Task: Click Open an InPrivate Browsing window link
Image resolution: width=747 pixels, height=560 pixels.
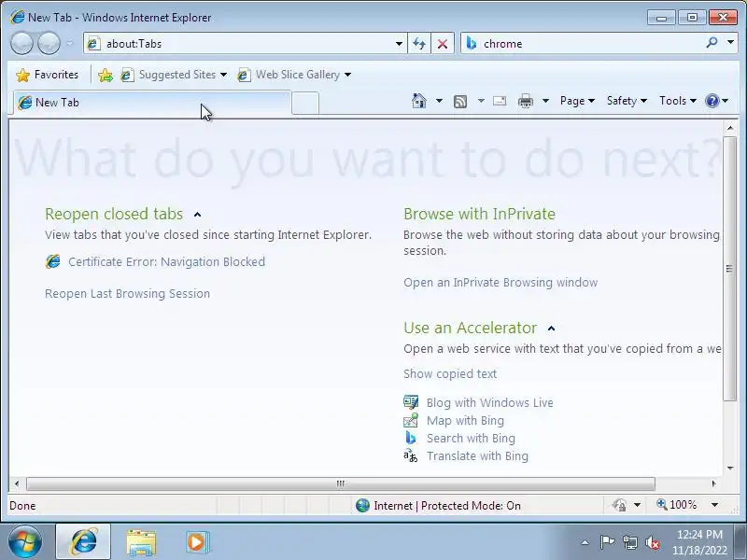Action: [x=500, y=283]
